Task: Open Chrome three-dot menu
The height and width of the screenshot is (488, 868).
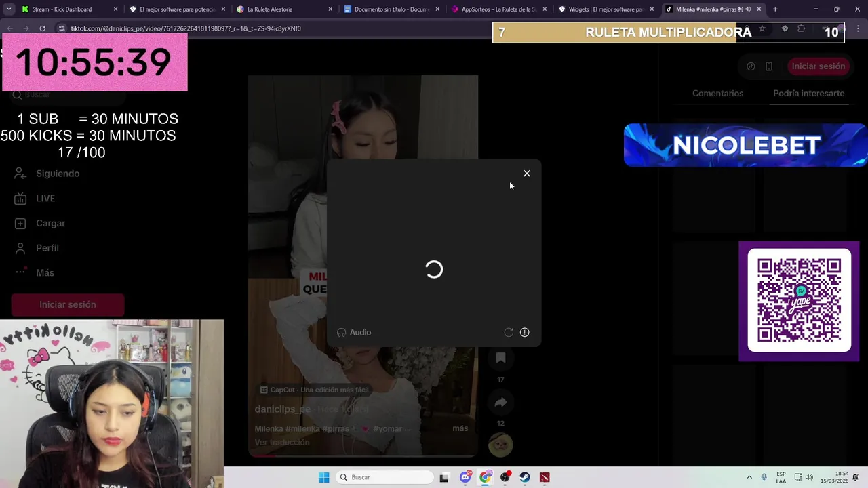Action: [x=856, y=28]
